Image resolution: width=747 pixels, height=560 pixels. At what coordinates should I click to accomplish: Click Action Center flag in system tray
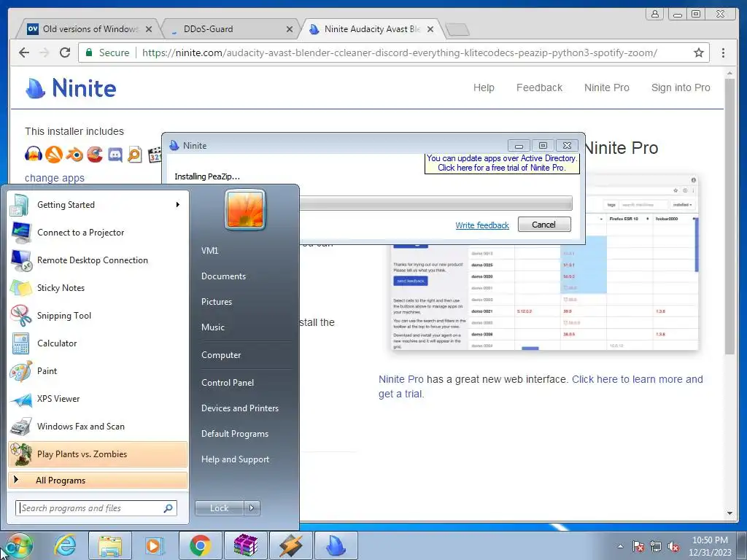pos(638,546)
